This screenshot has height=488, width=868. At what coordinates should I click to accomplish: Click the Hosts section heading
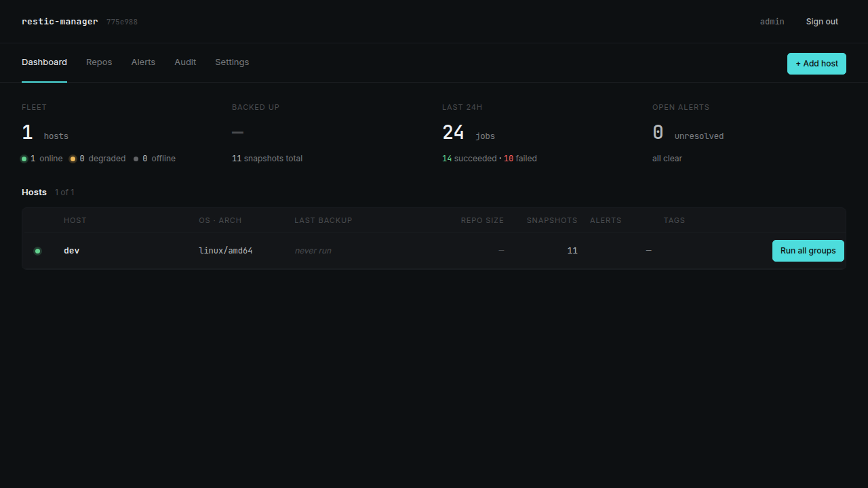(34, 192)
